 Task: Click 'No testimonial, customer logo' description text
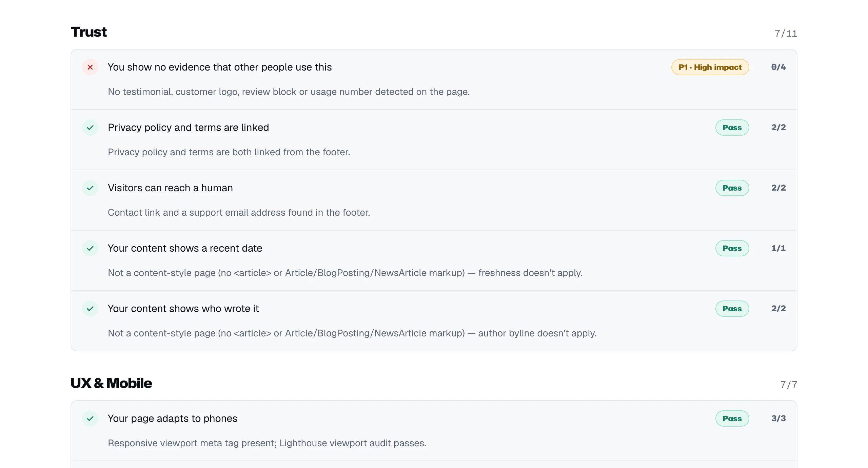[x=289, y=92]
